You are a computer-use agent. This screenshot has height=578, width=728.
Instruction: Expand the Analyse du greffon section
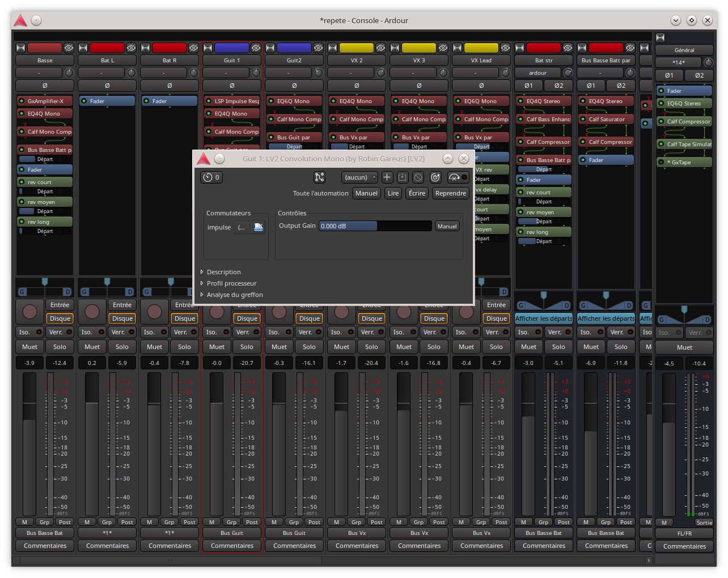[234, 295]
